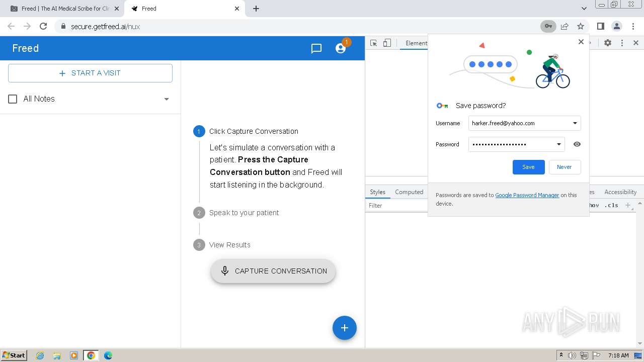Open the feedback chat icon in Freed header
This screenshot has width=644, height=362.
(x=316, y=48)
